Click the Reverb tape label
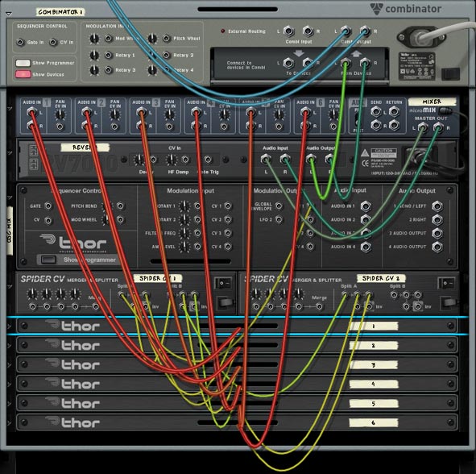 [85, 148]
